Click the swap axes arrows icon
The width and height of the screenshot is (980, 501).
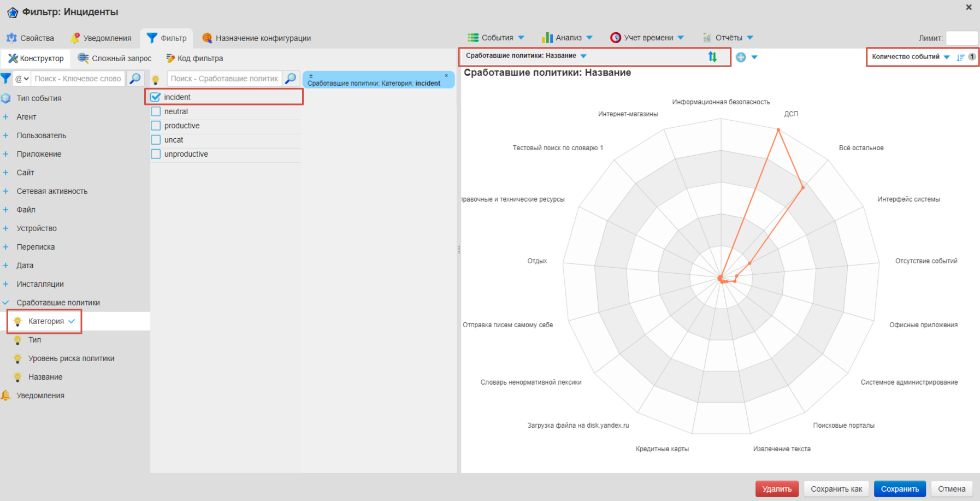[x=712, y=56]
